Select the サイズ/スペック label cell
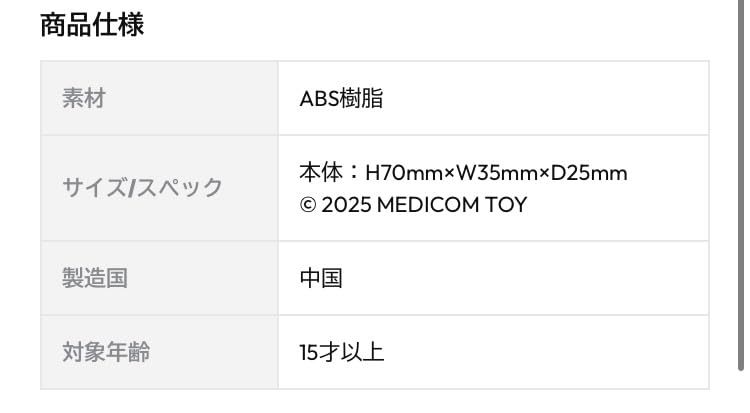 (x=159, y=188)
